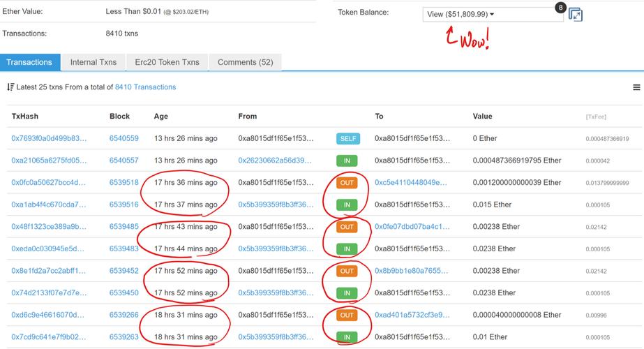Open the hamburger menu icon above table
This screenshot has width=644, height=349.
click(636, 87)
